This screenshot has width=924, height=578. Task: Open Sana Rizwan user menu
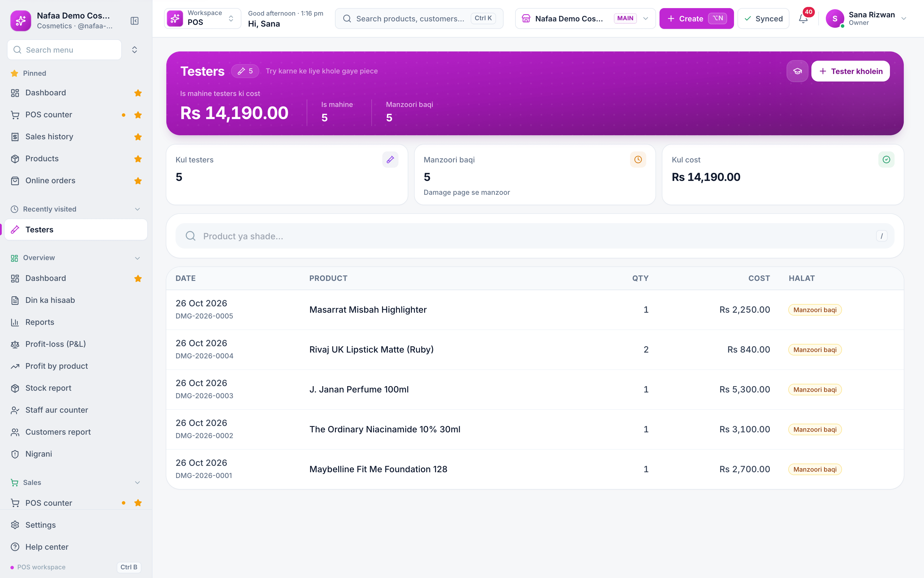point(866,18)
